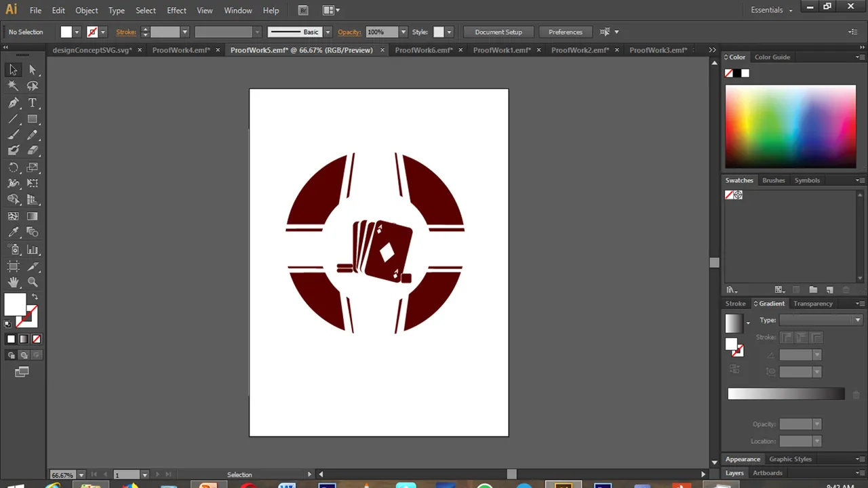
Task: Open the Basic brush definition dropdown
Action: pyautogui.click(x=328, y=32)
